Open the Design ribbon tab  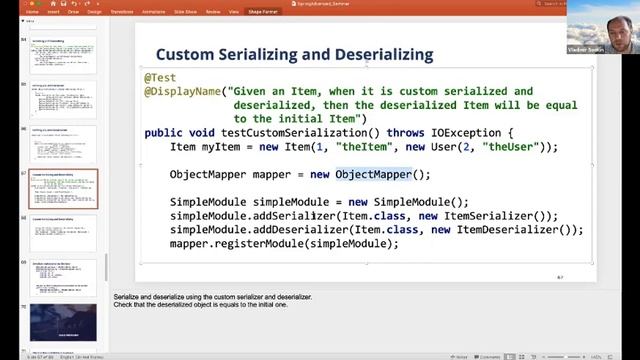94,12
